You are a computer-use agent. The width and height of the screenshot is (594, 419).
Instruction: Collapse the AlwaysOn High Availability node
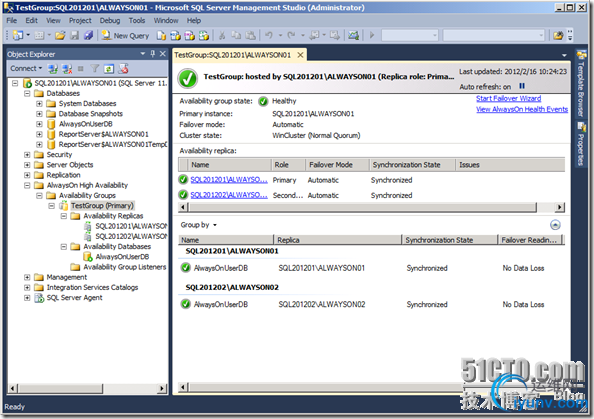[27, 185]
